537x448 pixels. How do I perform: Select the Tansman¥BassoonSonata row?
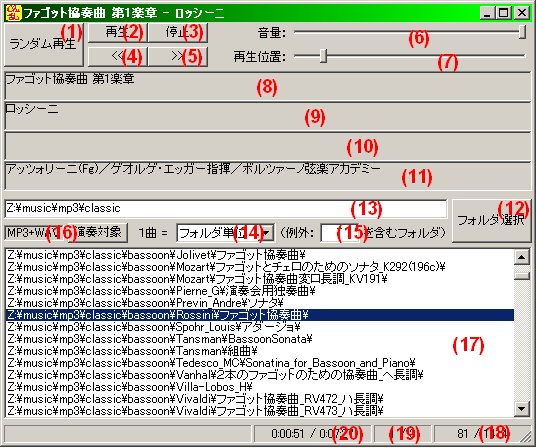coord(260,339)
